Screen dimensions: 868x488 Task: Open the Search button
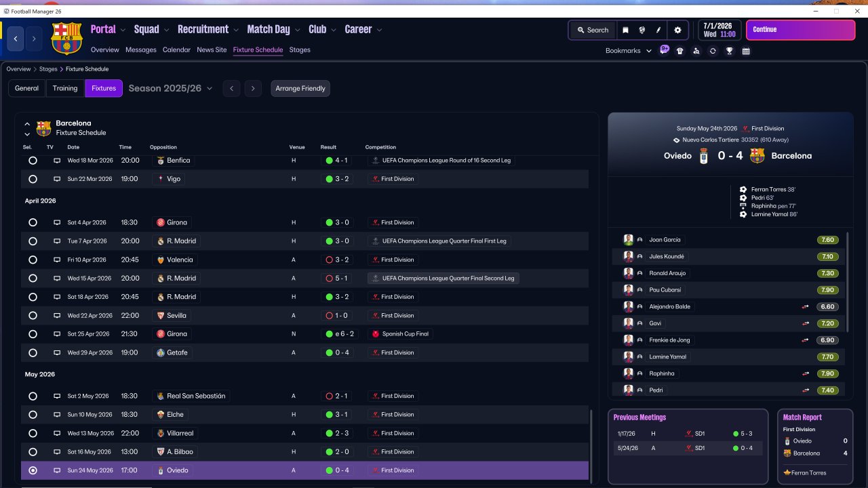click(x=593, y=30)
